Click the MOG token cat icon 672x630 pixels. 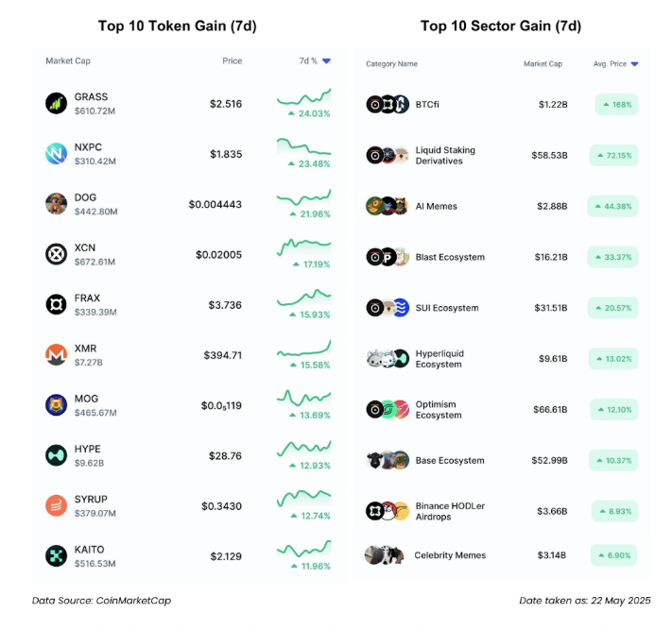click(56, 405)
